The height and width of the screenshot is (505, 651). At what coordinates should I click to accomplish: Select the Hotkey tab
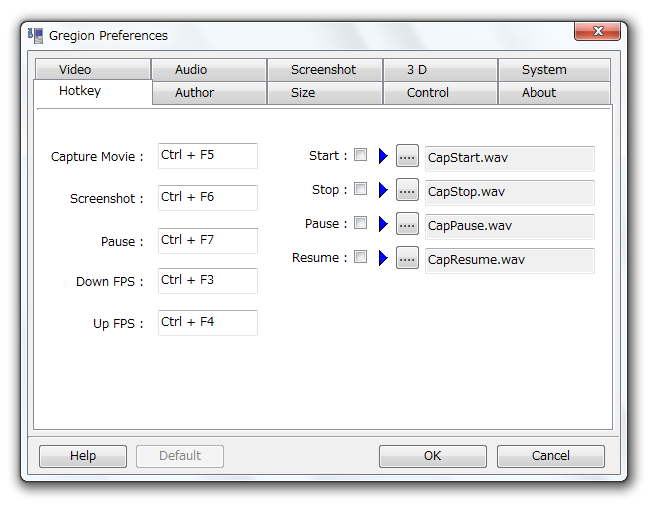pos(93,91)
